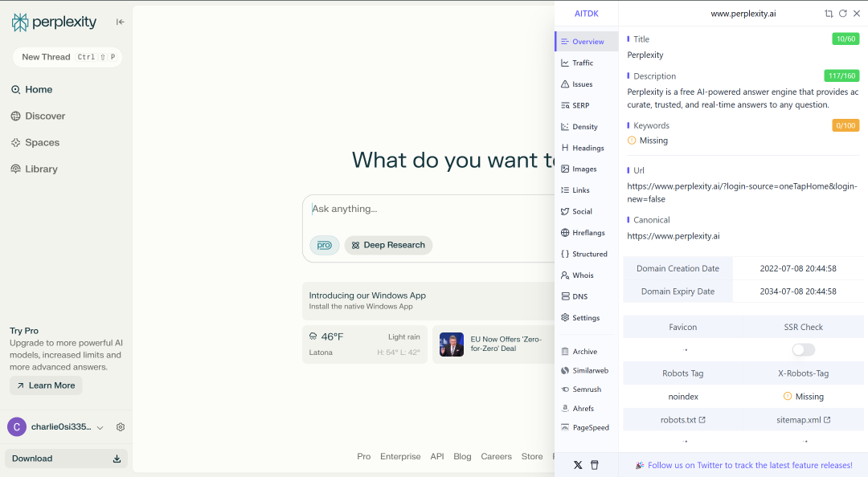Click the download arrow icon

(117, 459)
